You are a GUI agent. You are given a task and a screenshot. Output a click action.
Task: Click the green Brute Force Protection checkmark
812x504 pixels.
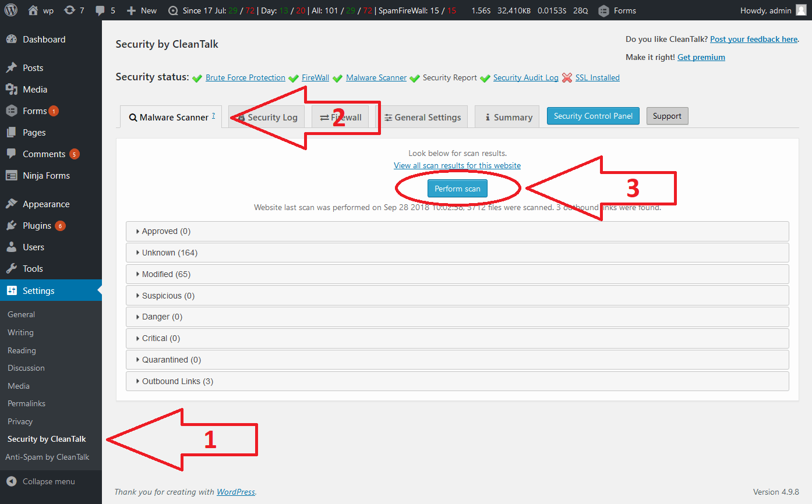[197, 77]
